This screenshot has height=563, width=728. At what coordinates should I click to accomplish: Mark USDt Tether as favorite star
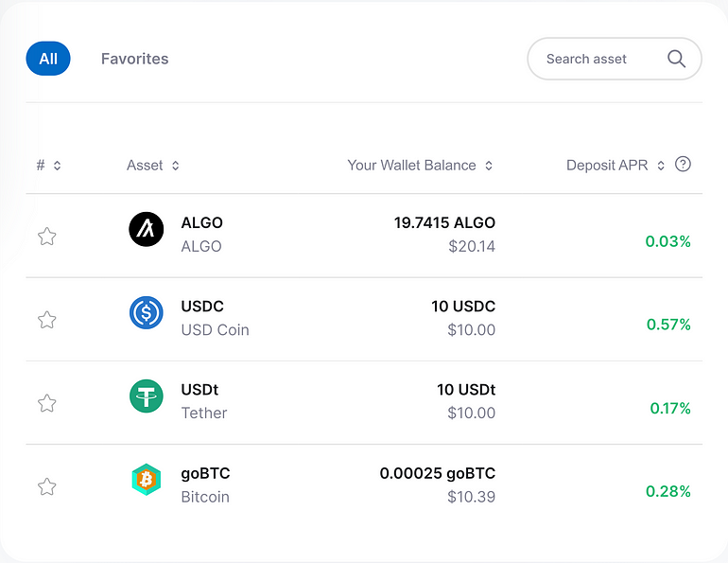pos(47,403)
